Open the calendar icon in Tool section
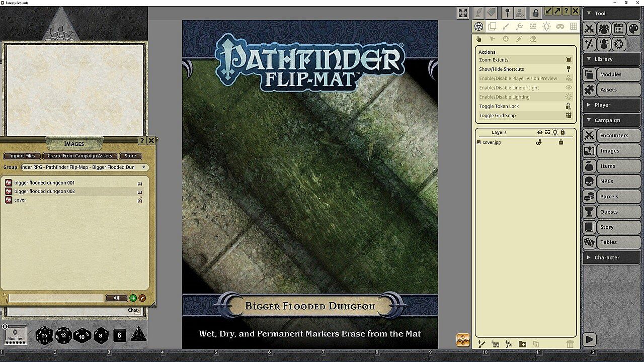 619,29
